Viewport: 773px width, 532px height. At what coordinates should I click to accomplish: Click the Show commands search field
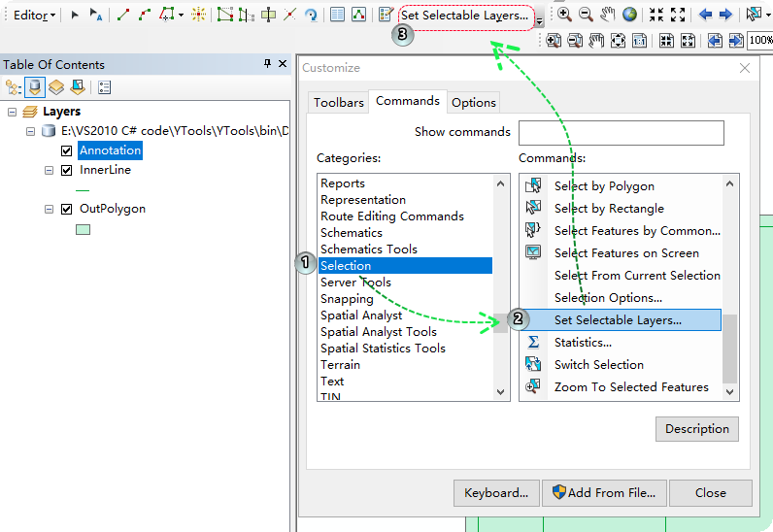coord(622,133)
